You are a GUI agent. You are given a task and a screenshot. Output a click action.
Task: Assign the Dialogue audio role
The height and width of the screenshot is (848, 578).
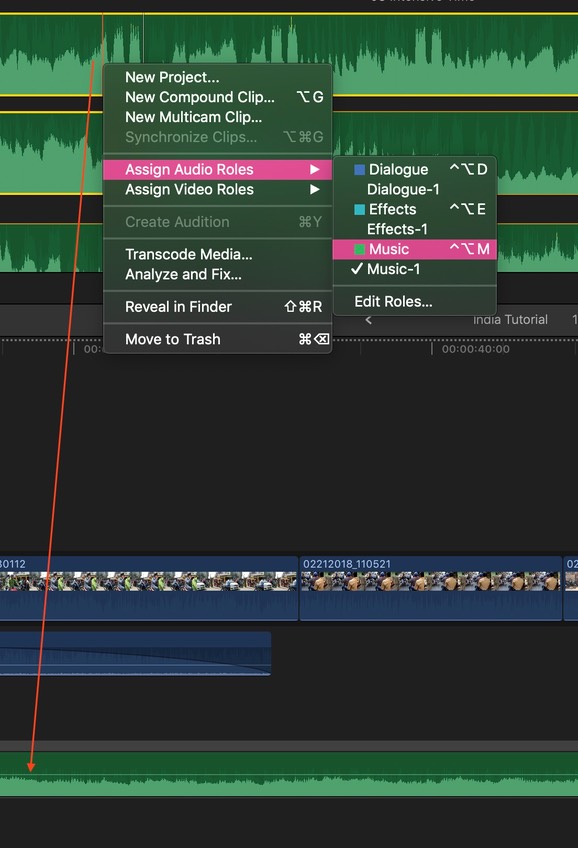pyautogui.click(x=415, y=169)
